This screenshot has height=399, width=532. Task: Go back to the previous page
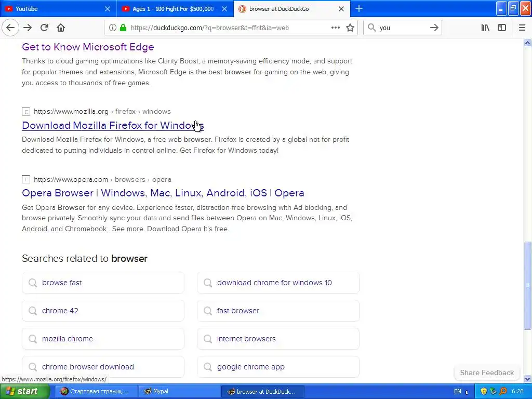pyautogui.click(x=10, y=28)
